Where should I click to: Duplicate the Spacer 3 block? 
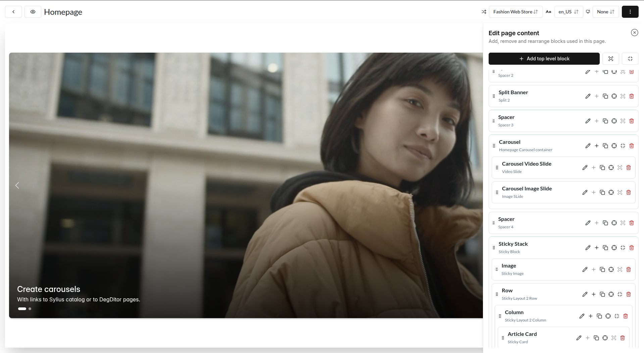coord(605,121)
